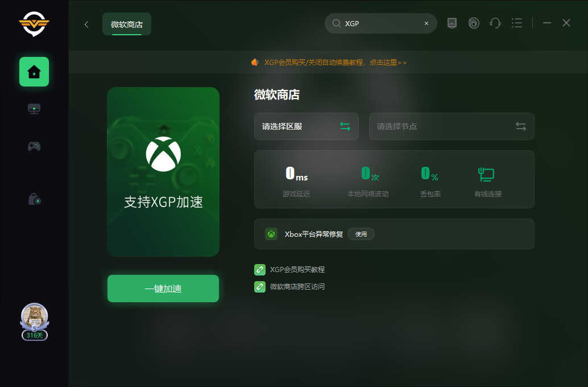Open the Ubisoft swirl icon
Screen dimensions: 588x387
pyautogui.click(x=474, y=23)
